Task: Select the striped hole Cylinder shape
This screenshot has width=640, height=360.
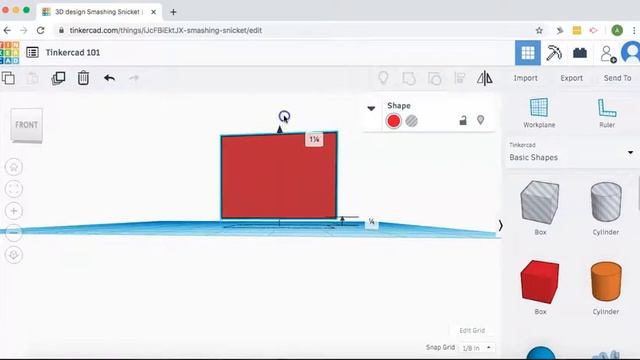Action: (x=606, y=202)
